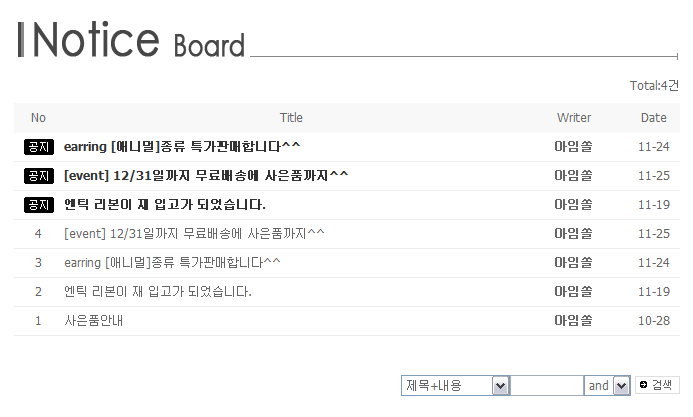Open the 사은품안내 post
This screenshot has width=693, height=417.
click(x=94, y=321)
